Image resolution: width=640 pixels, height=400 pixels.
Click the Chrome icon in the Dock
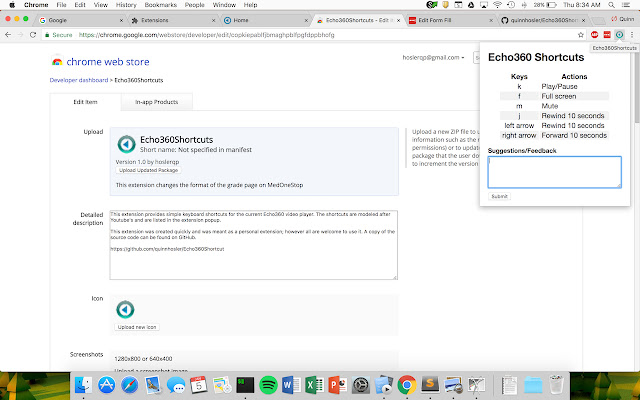pyautogui.click(x=407, y=385)
